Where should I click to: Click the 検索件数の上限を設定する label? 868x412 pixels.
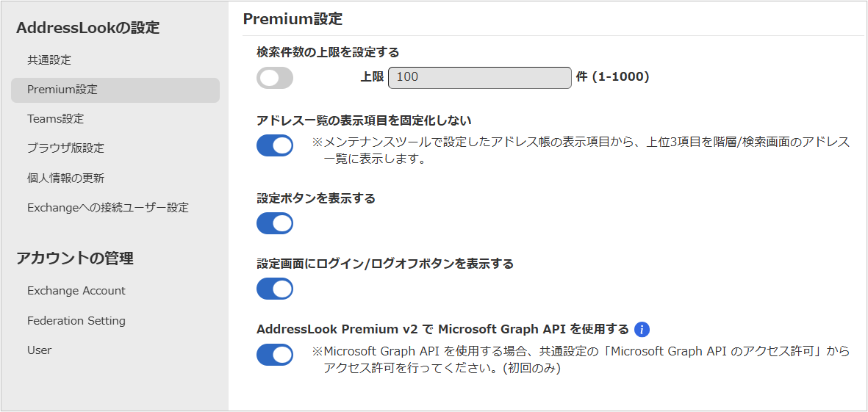[329, 52]
